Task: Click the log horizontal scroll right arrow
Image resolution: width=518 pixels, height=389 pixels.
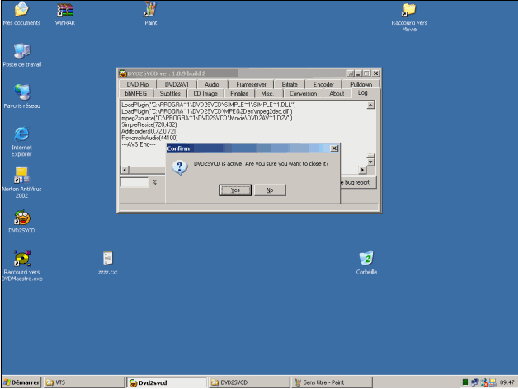Action: (x=362, y=170)
